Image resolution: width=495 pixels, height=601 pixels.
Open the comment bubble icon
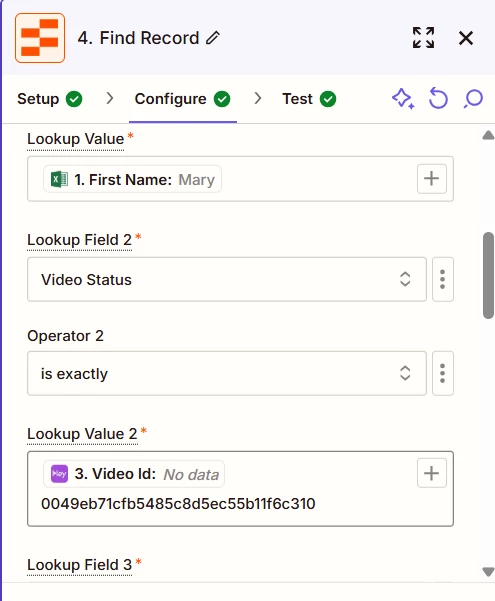[474, 99]
